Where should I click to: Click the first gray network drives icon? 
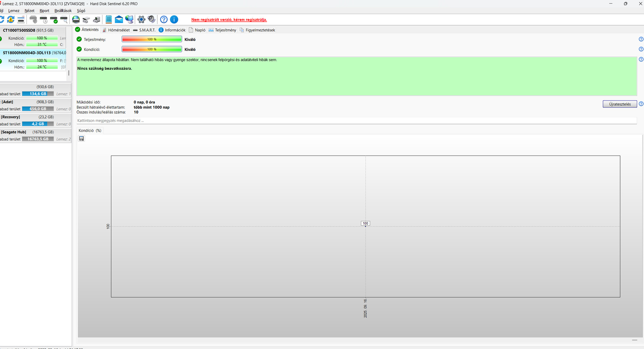86,20
